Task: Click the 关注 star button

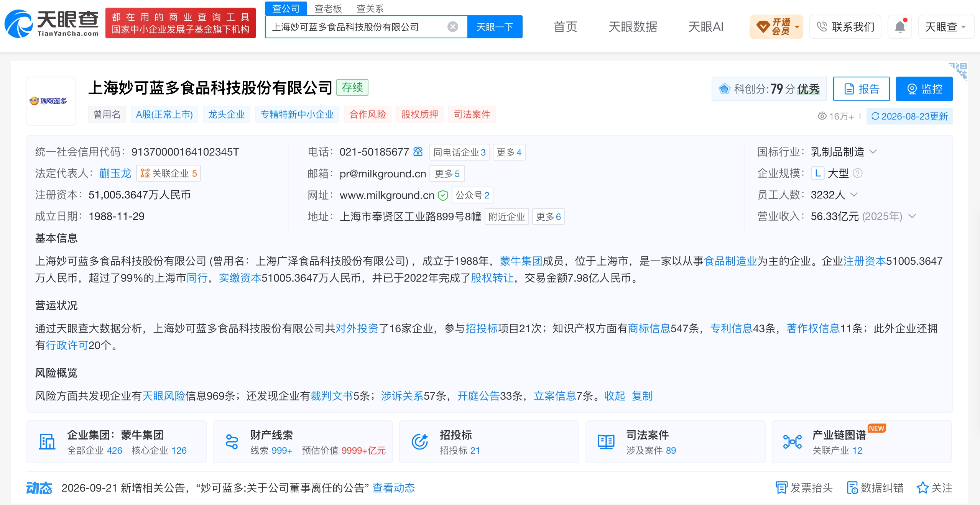Action: click(934, 488)
